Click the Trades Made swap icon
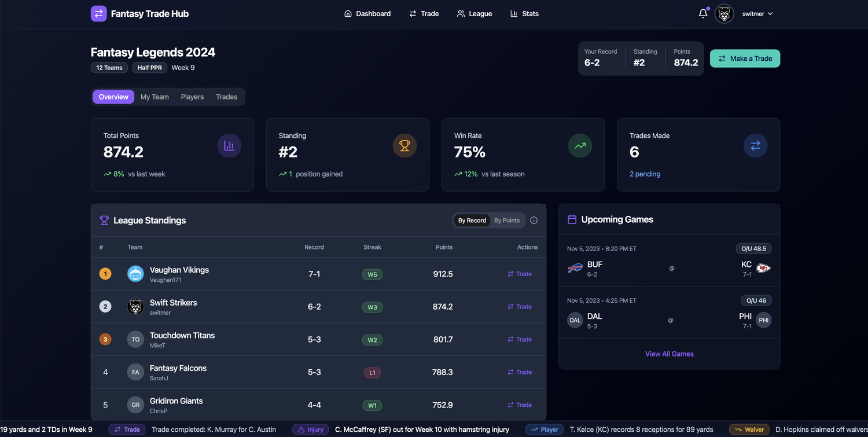The image size is (868, 437). coord(755,146)
